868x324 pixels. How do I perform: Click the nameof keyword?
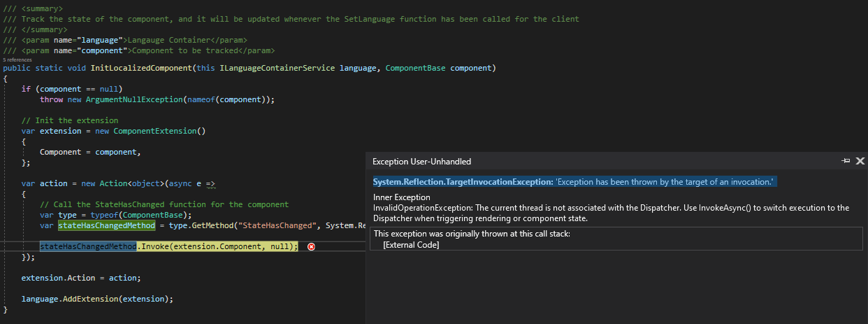[201, 99]
